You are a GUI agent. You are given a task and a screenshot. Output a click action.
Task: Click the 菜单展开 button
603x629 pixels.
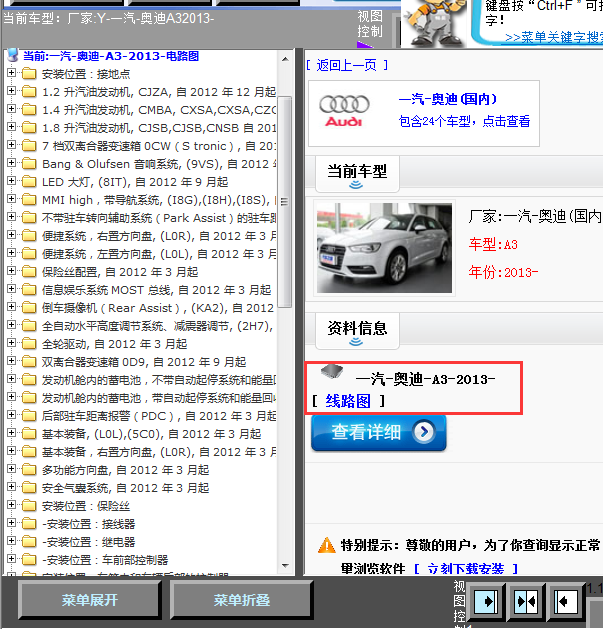[89, 600]
